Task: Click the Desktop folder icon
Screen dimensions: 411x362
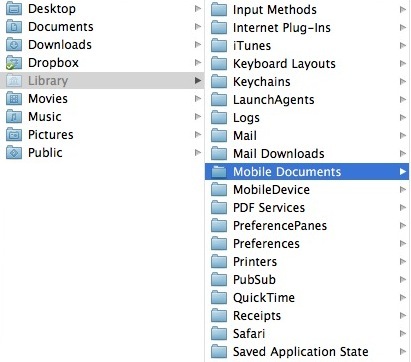Action: [x=14, y=9]
